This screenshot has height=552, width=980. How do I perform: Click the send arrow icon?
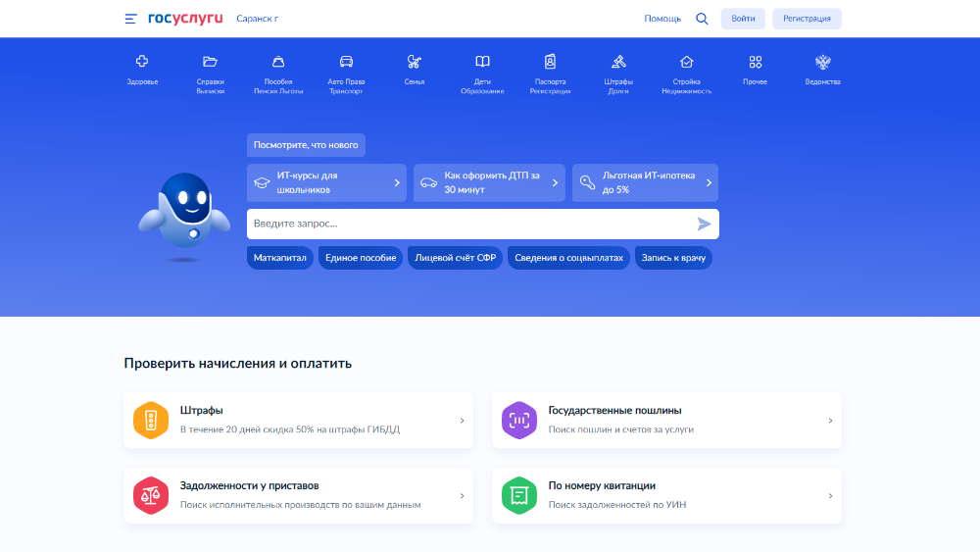pyautogui.click(x=704, y=224)
